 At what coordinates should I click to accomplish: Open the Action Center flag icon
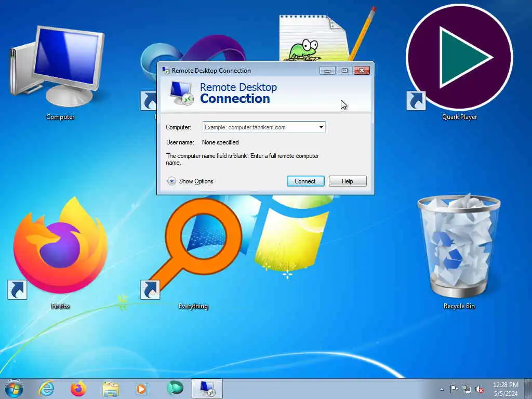pyautogui.click(x=454, y=389)
